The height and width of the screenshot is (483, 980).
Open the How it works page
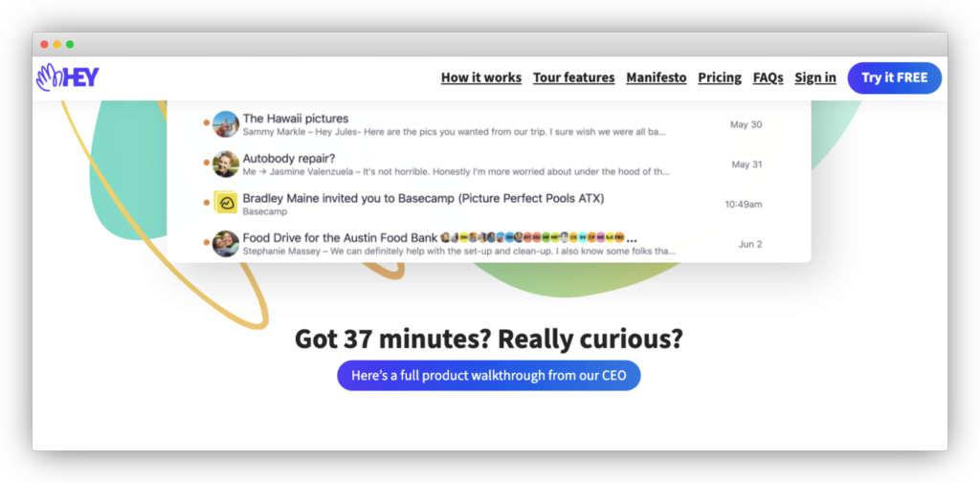[480, 77]
